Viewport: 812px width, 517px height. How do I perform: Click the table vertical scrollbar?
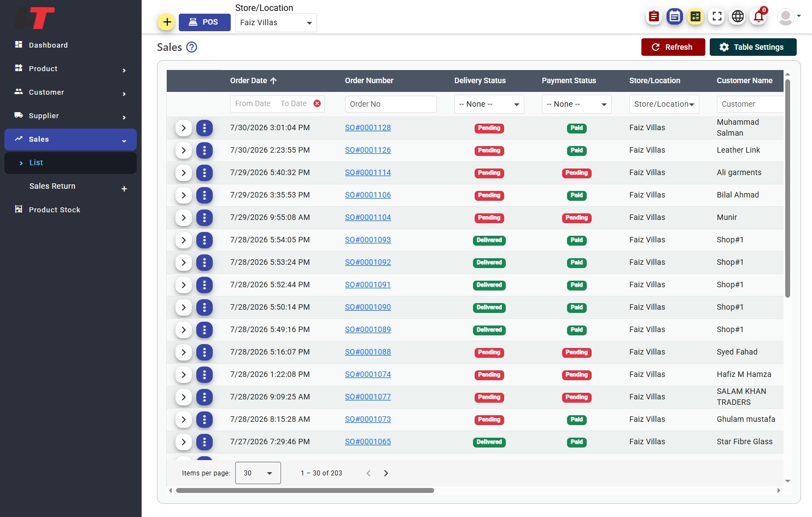787,188
